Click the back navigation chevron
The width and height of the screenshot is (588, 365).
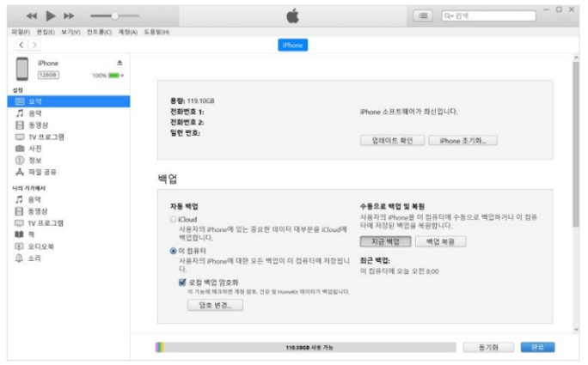click(21, 45)
